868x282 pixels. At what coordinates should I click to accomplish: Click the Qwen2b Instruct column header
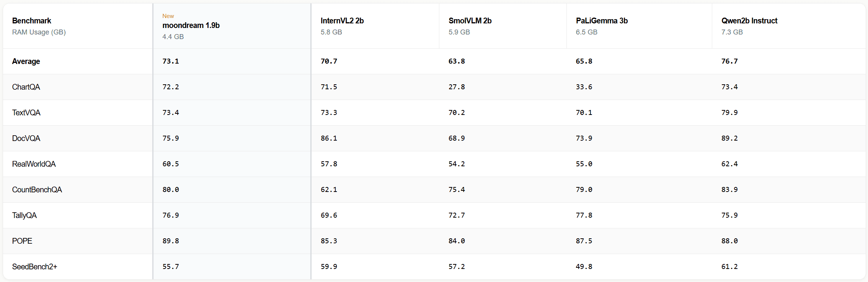coord(749,21)
